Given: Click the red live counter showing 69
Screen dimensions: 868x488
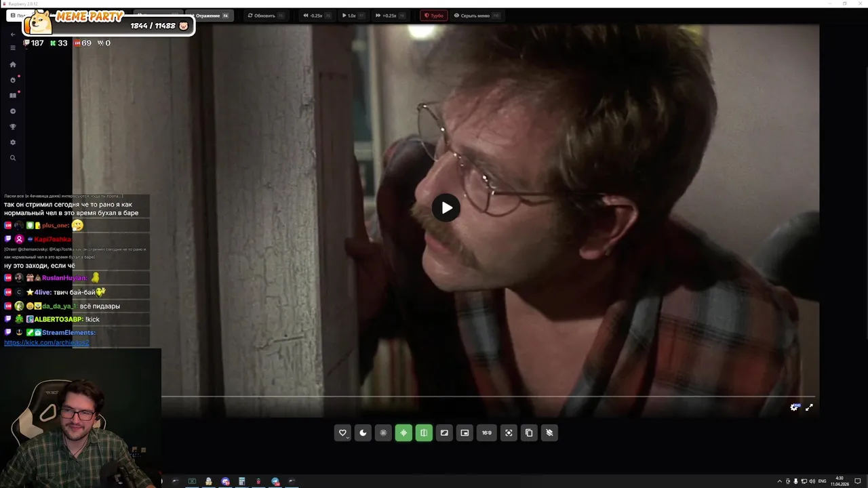Looking at the screenshot, I should [82, 43].
